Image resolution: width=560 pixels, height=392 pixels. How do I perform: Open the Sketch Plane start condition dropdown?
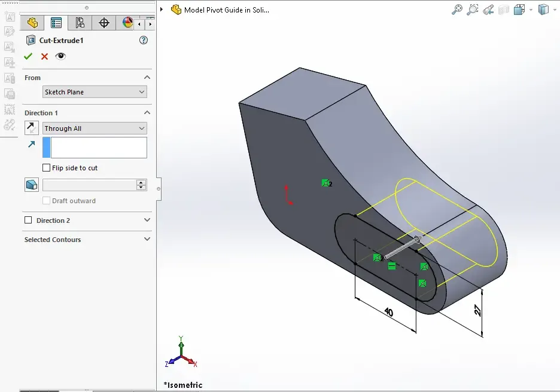[95, 92]
